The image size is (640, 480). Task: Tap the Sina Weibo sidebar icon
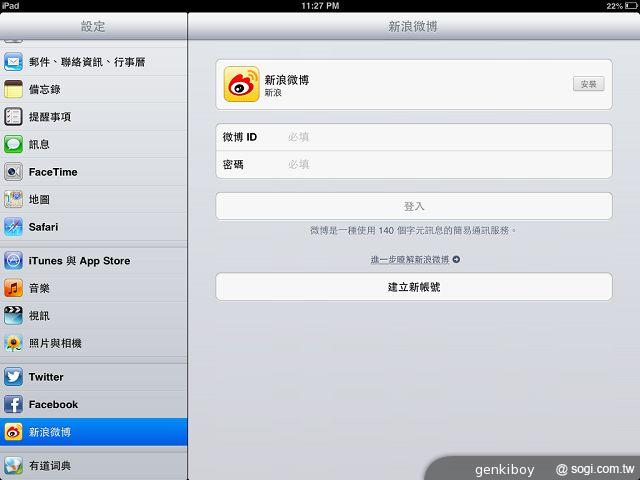click(x=13, y=432)
